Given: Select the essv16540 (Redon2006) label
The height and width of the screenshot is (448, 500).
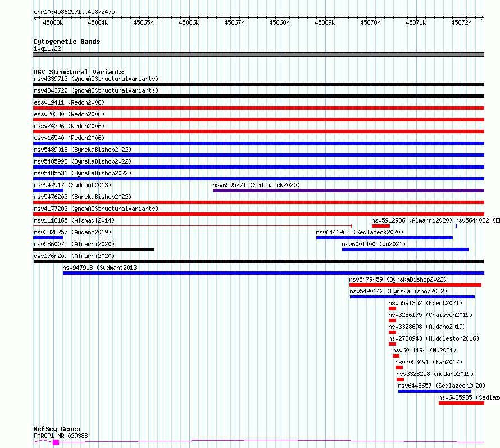Looking at the screenshot, I should (x=69, y=138).
